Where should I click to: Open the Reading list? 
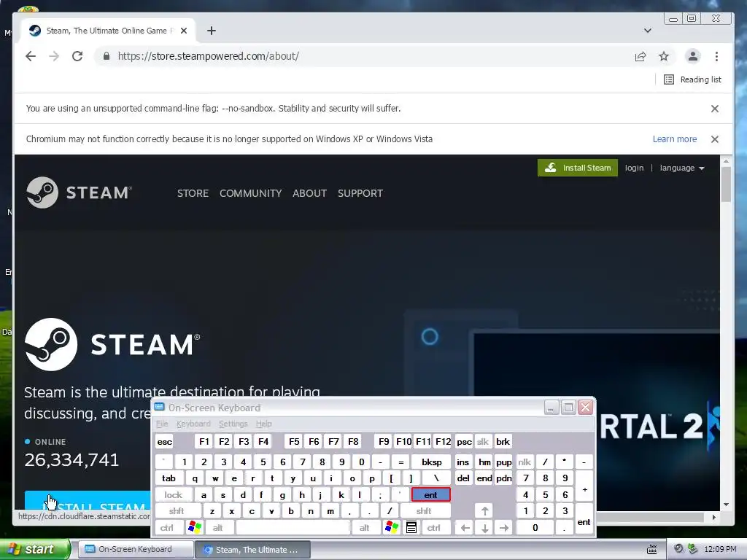[x=692, y=79]
